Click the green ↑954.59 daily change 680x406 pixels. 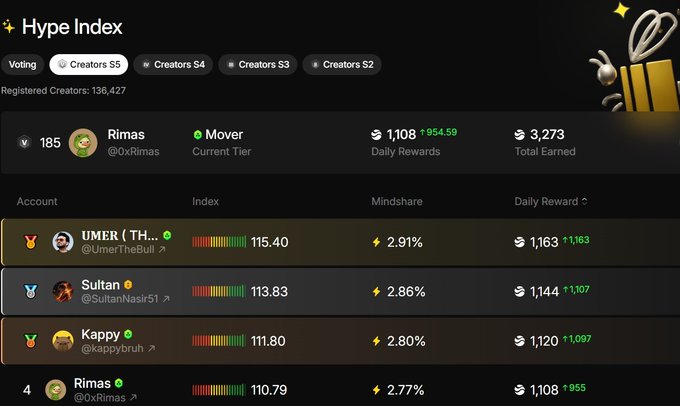click(x=438, y=132)
